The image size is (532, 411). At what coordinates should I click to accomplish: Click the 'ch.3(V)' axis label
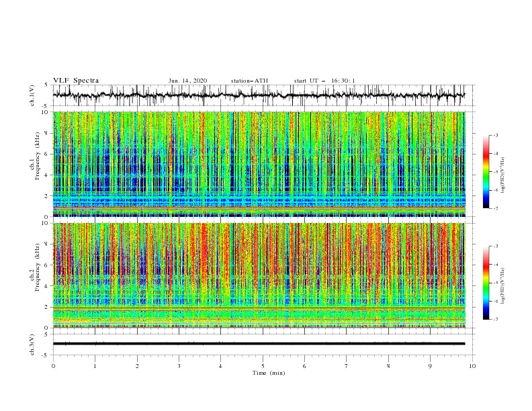32,345
